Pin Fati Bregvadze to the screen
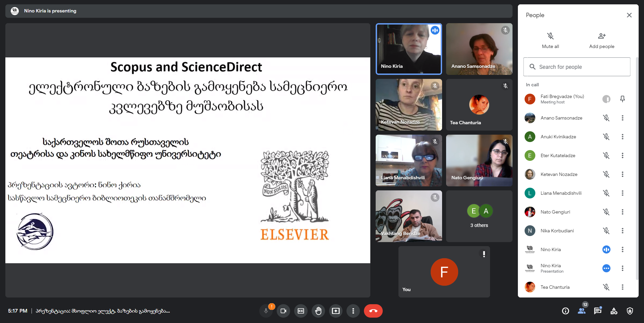Screen dimensions: 644x323 pos(623,99)
